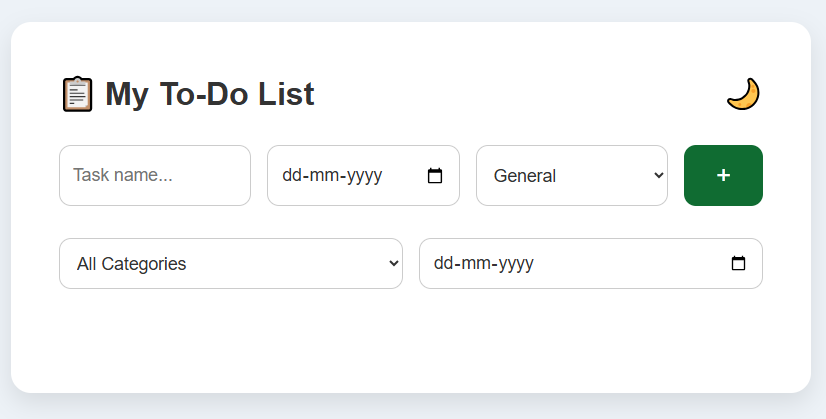The height and width of the screenshot is (419, 826).
Task: Open the General category dropdown
Action: [x=572, y=176]
